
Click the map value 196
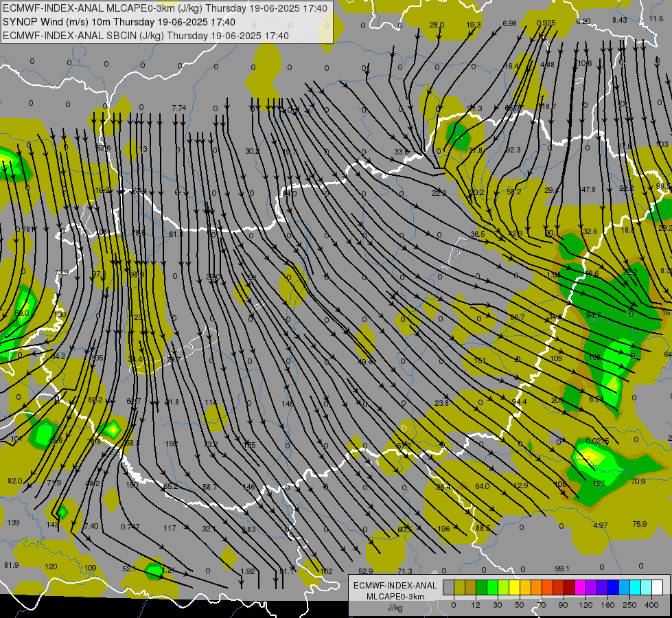pyautogui.click(x=443, y=528)
